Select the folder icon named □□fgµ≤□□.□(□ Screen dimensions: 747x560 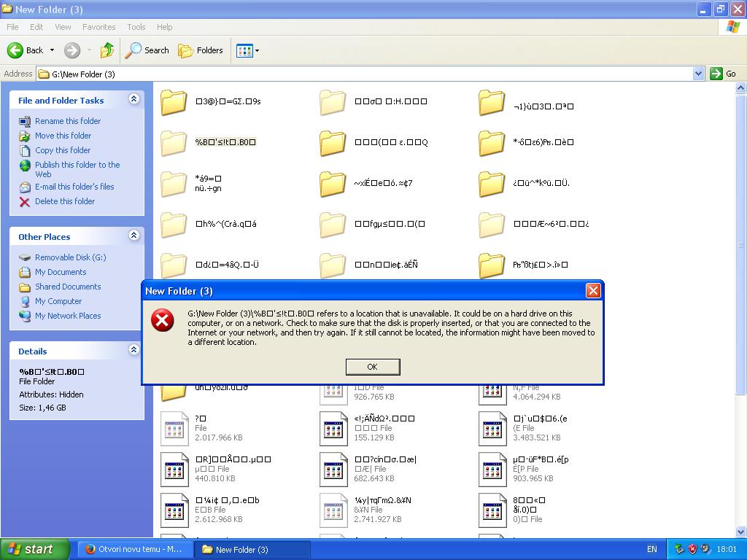333,225
